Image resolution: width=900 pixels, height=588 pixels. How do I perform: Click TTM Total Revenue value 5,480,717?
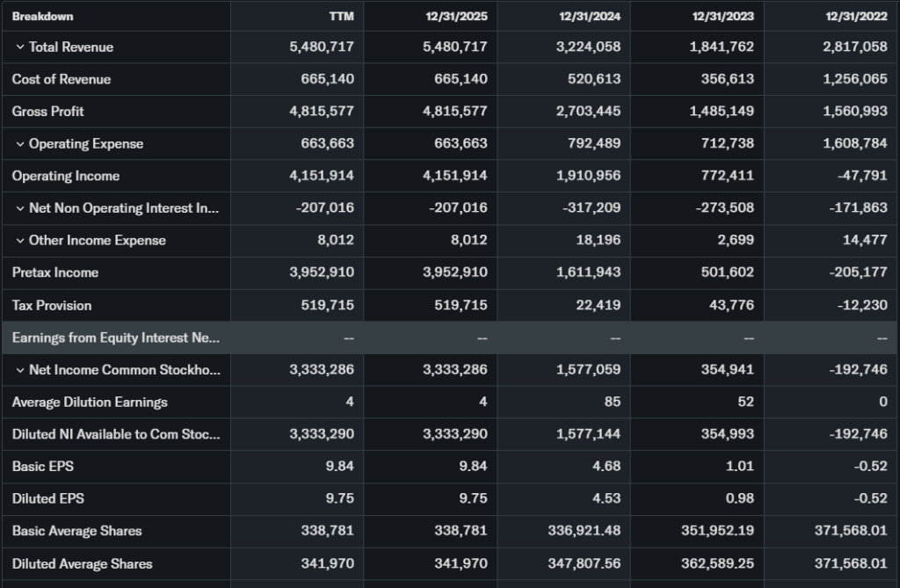click(x=322, y=47)
